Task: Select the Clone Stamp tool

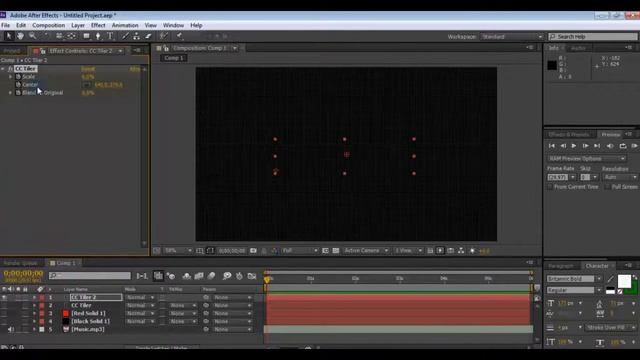Action: (137, 36)
